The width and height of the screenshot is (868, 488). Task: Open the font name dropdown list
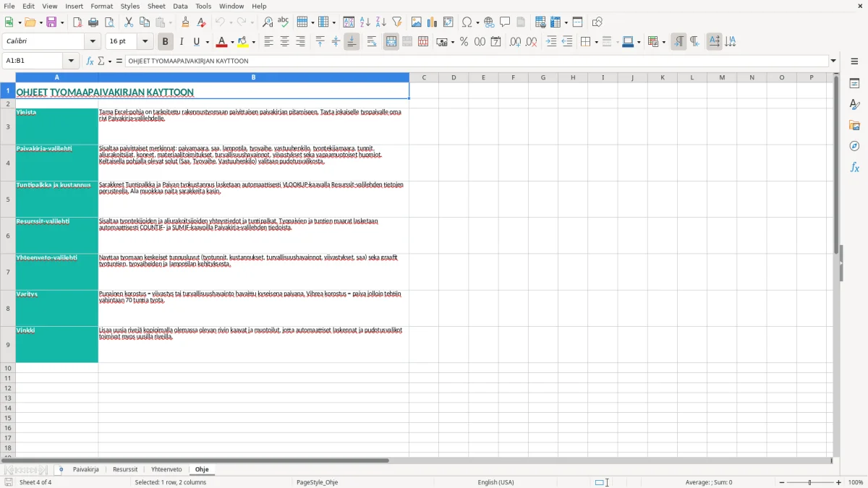click(x=93, y=42)
